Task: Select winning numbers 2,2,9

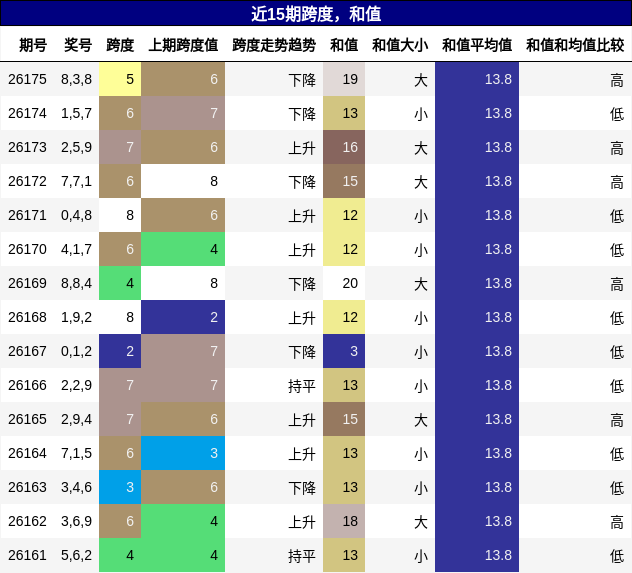Action: 77,385
